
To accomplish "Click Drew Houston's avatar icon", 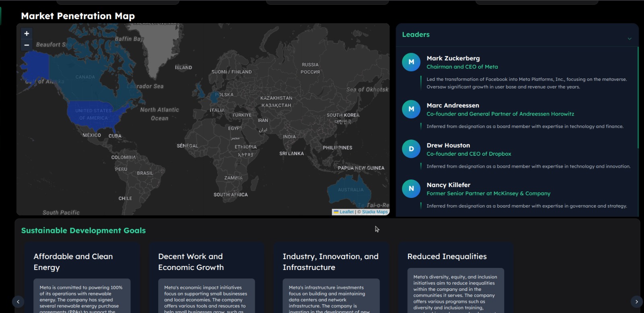I will click(x=411, y=149).
